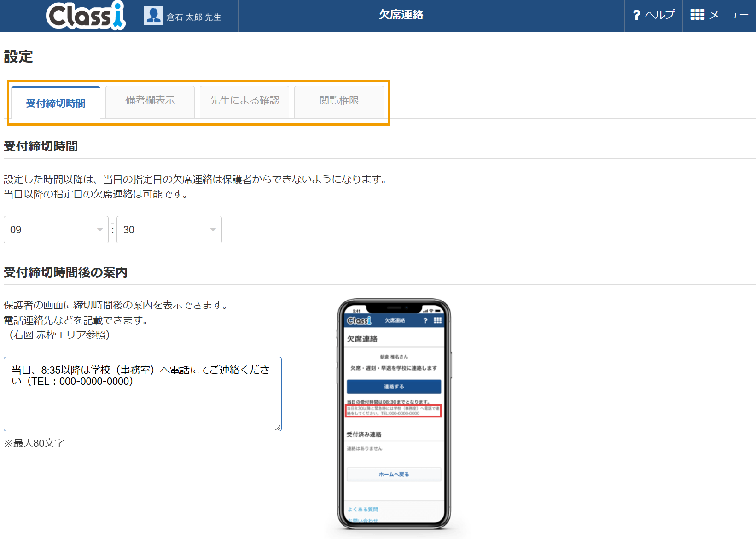Click the Classi logo in phone preview
The image size is (756, 539).
(x=359, y=320)
